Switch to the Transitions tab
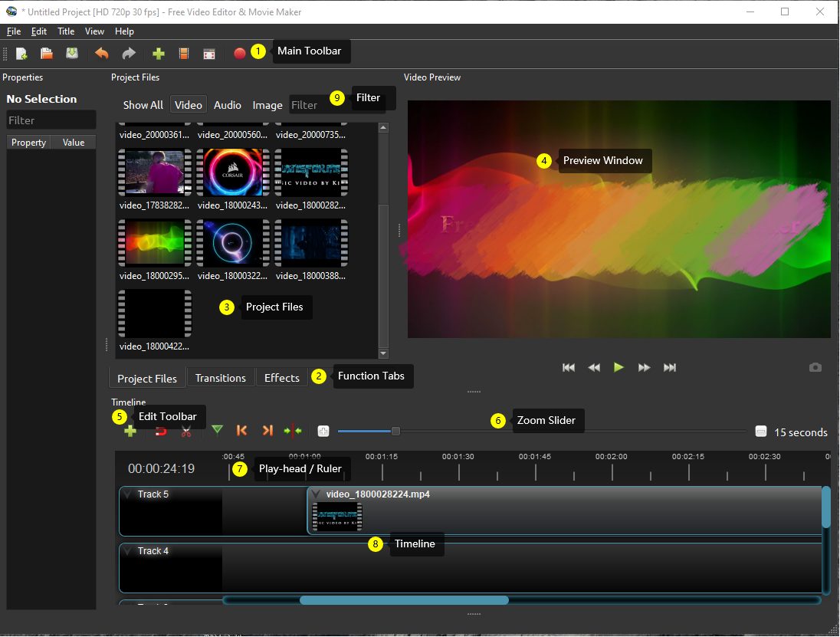The height and width of the screenshot is (637, 840). [221, 378]
